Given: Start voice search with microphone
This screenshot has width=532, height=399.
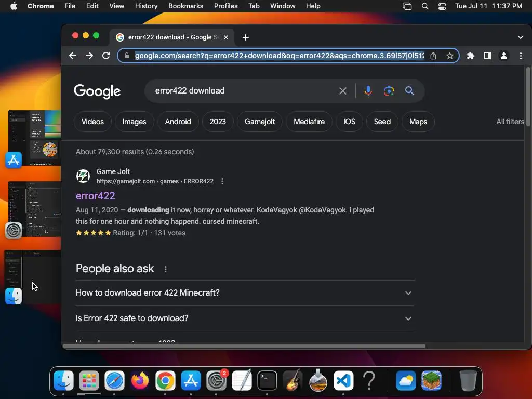Looking at the screenshot, I should [368, 91].
